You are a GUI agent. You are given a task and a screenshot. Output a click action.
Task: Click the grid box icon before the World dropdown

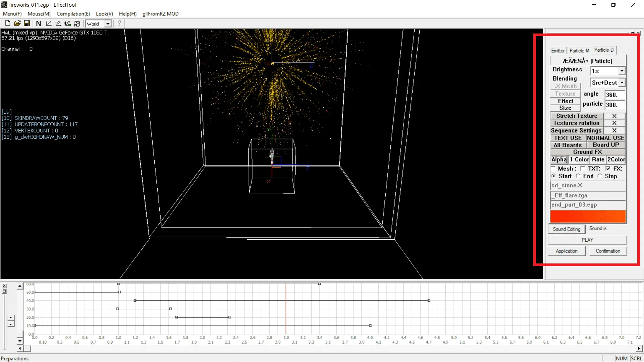pos(77,23)
